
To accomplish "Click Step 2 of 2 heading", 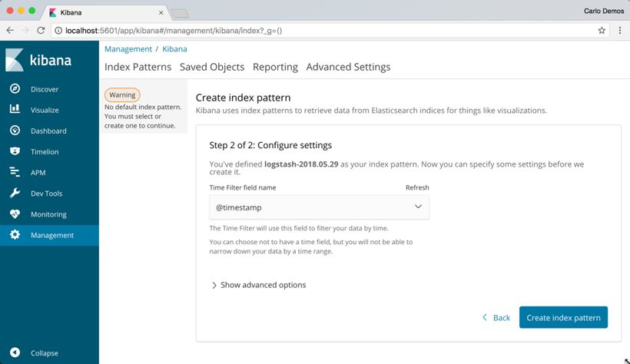I will [x=270, y=145].
